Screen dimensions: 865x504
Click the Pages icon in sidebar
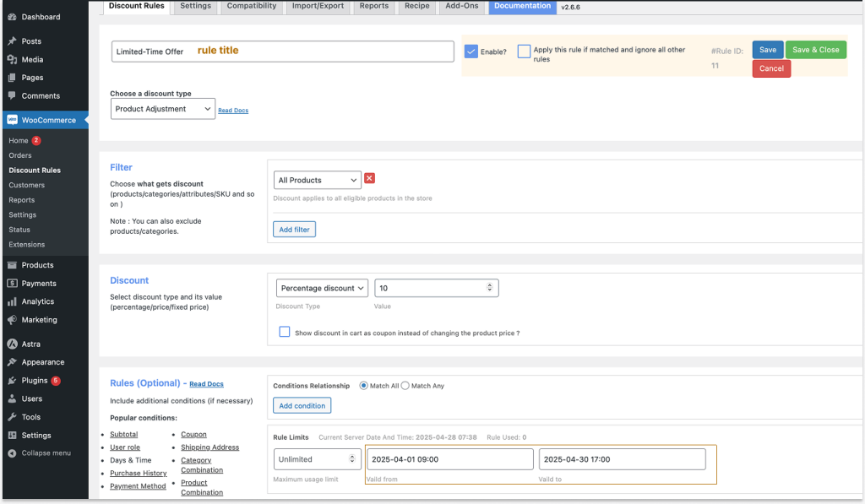click(12, 78)
